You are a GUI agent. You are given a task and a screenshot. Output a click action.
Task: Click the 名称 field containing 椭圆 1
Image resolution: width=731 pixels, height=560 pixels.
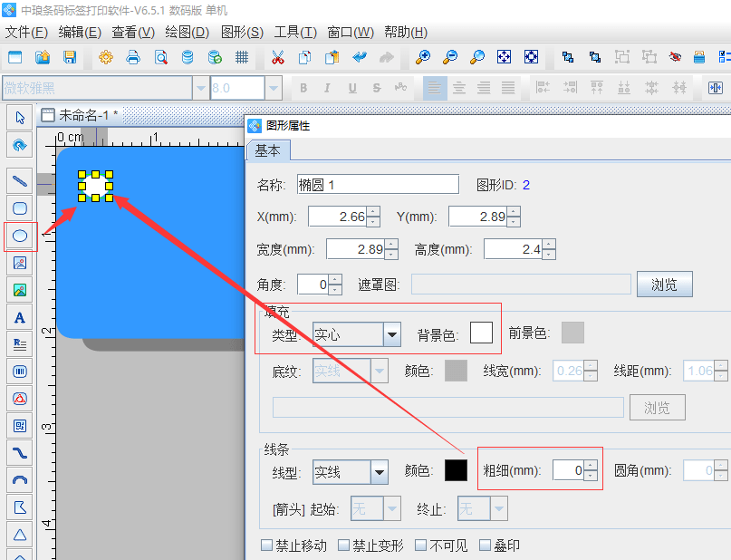(x=378, y=185)
